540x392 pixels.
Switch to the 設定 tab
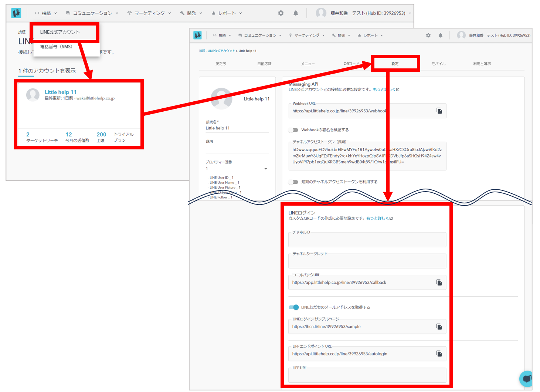pos(395,64)
